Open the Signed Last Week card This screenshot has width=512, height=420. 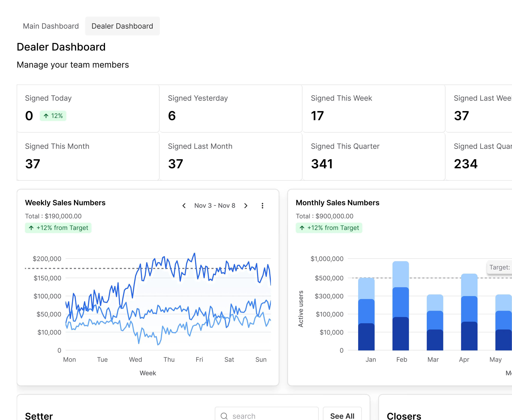tap(479, 109)
